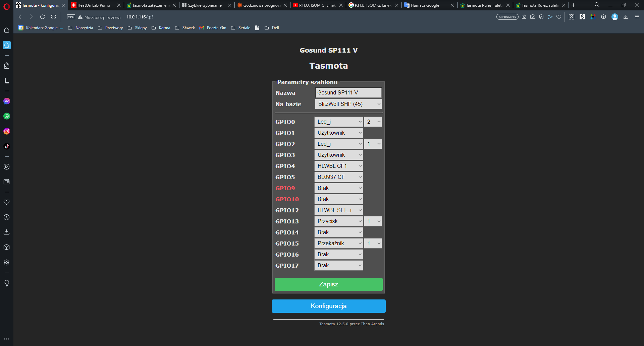The width and height of the screenshot is (644, 346).
Task: Click the green Zapisz button
Action: 328,284
